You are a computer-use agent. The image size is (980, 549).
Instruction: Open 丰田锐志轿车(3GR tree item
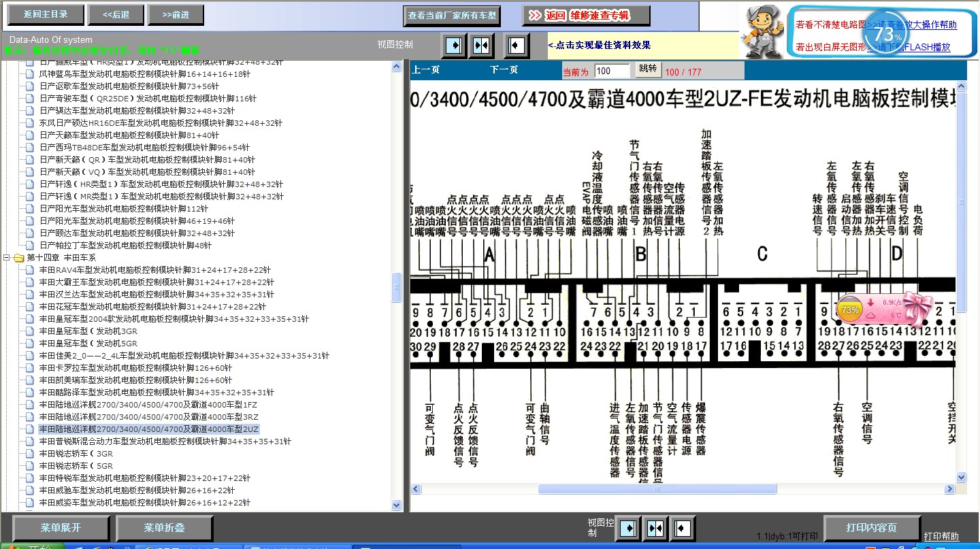click(76, 454)
